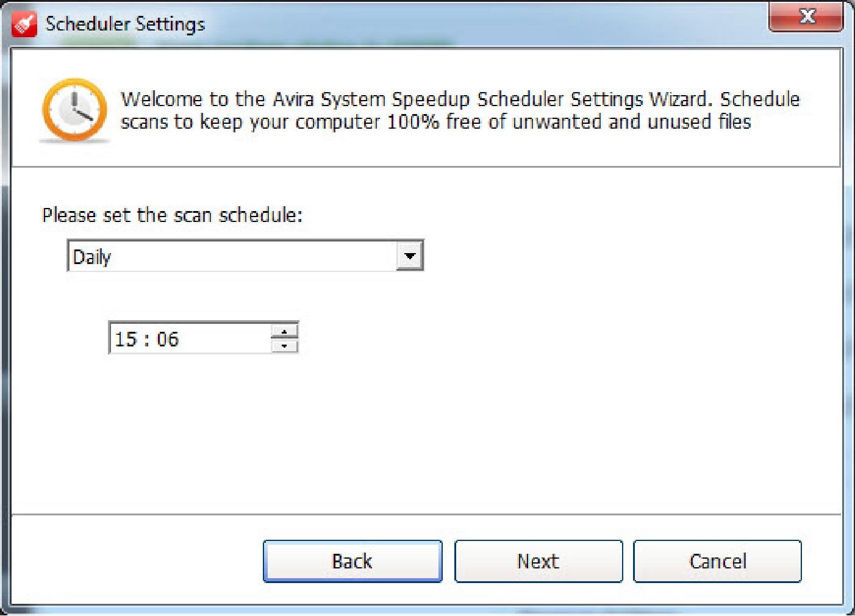855x616 pixels.
Task: Click the scan schedule instruction label
Action: coord(173,215)
